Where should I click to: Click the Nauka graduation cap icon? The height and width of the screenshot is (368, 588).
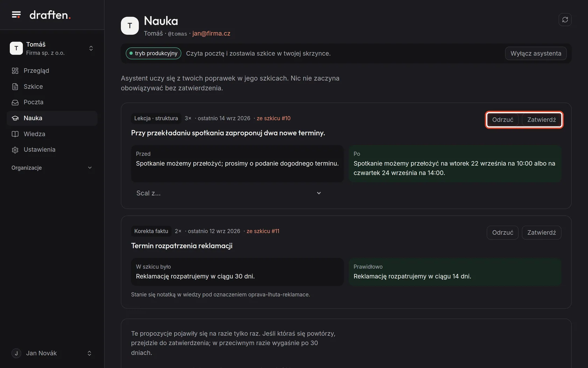pyautogui.click(x=15, y=118)
